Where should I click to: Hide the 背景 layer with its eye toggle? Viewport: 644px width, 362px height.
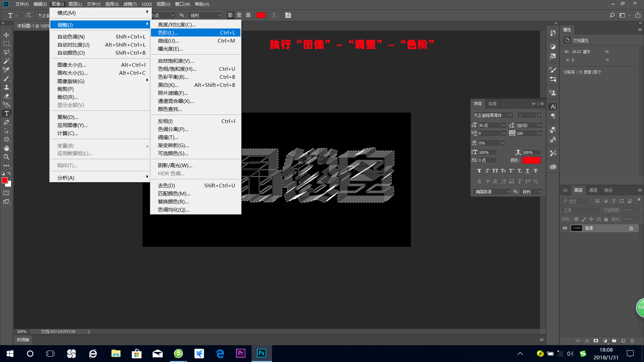[x=565, y=228]
